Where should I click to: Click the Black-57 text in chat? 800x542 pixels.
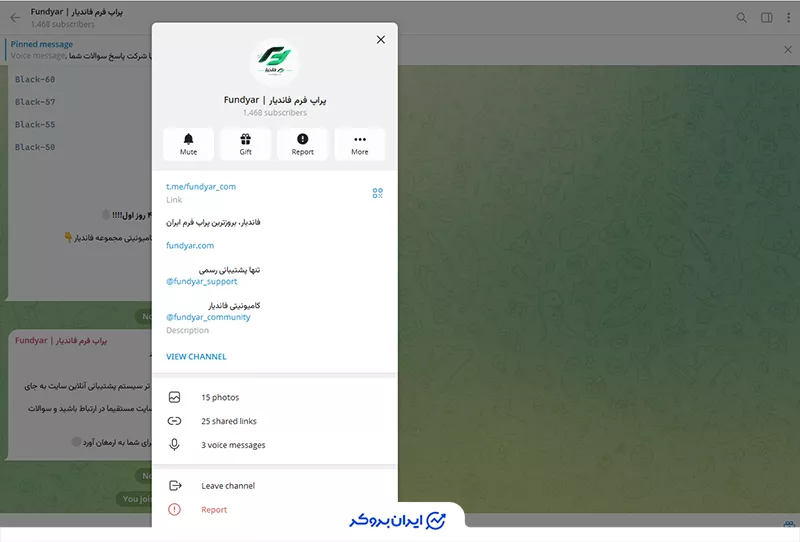coord(35,102)
